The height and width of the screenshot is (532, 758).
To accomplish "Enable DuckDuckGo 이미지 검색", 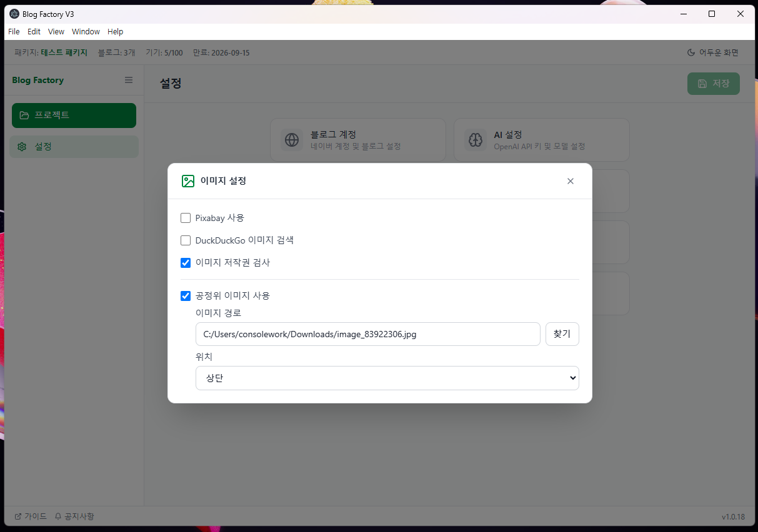I will (x=186, y=240).
